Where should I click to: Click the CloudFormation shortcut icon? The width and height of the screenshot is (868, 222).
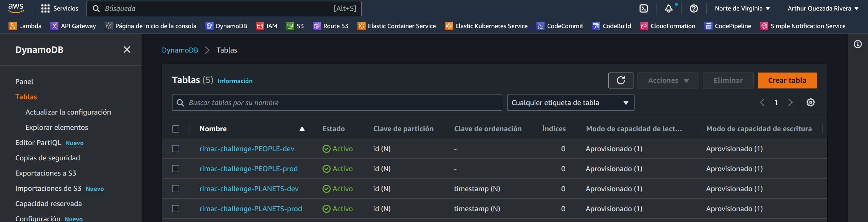click(x=644, y=26)
